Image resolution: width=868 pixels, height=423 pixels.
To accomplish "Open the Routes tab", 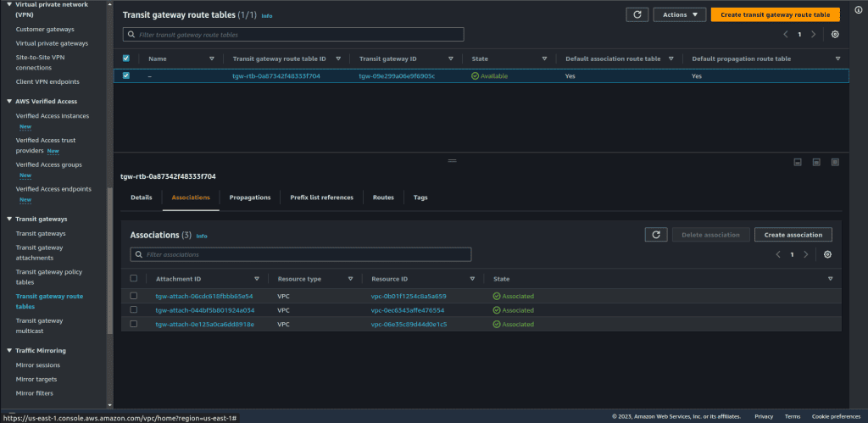I will (x=383, y=198).
